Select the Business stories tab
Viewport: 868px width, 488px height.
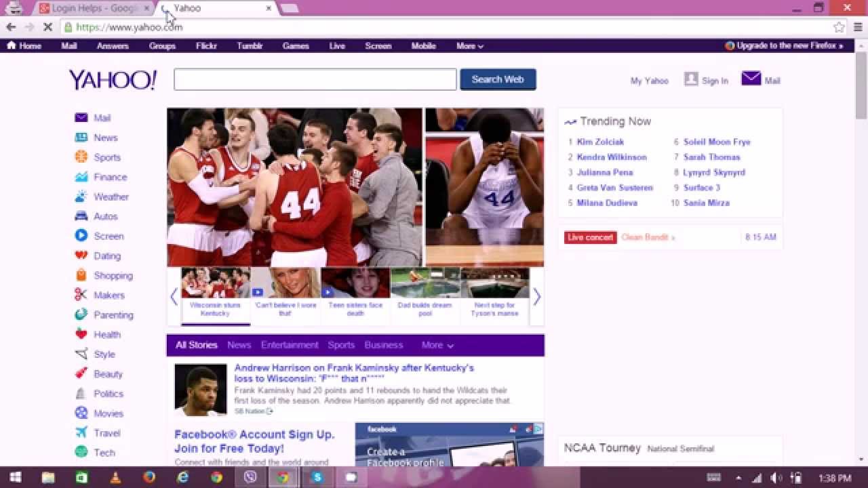pyautogui.click(x=384, y=345)
